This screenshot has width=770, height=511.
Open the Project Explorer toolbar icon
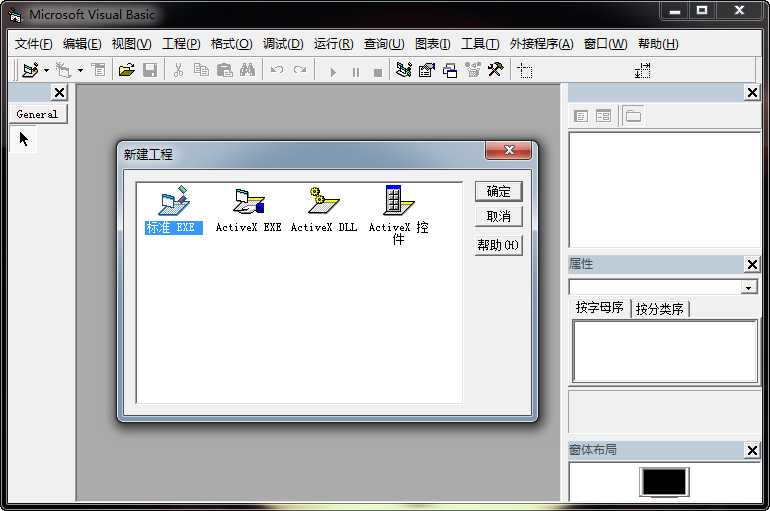point(404,70)
